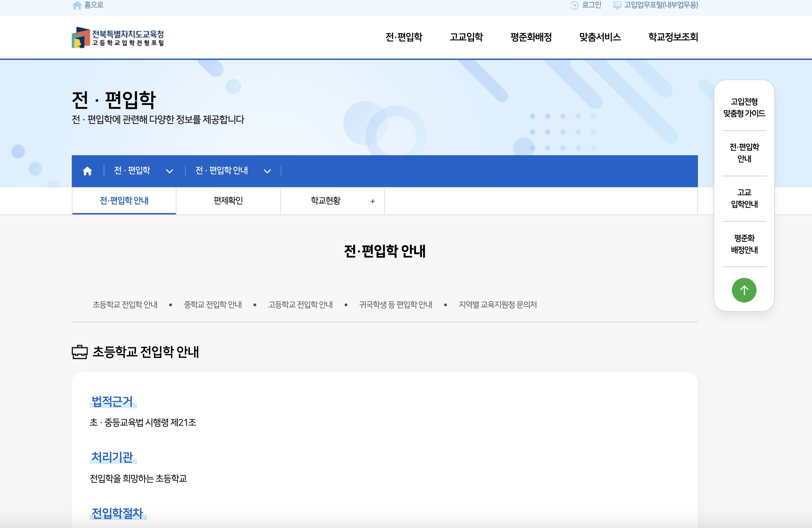Viewport: 812px width, 528px height.
Task: Jump to 중학교 전입학 안내 section
Action: point(213,305)
